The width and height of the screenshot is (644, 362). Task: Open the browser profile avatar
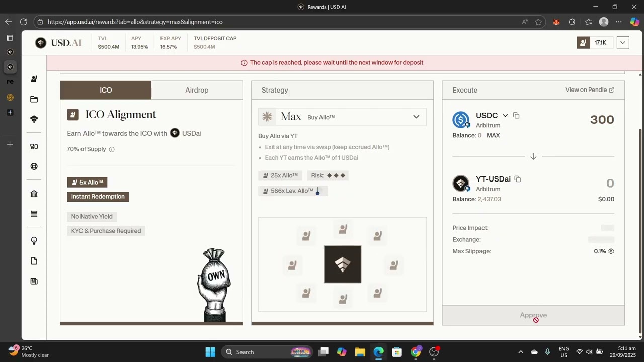(604, 22)
